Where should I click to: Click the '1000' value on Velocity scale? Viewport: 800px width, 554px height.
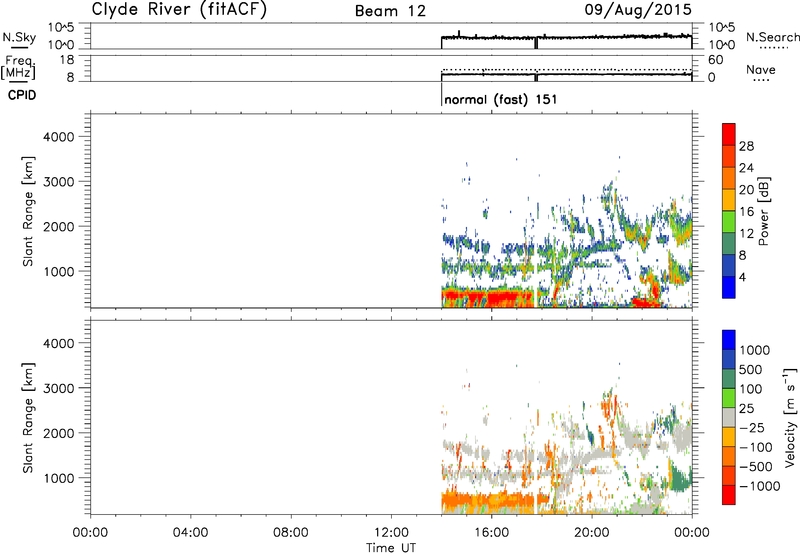click(x=755, y=350)
